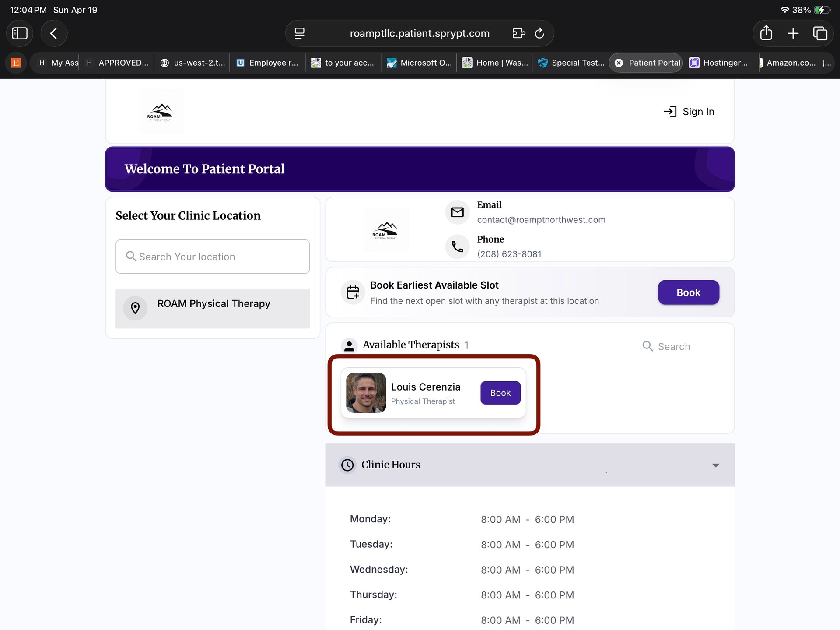Tap the phone handset icon
This screenshot has width=840, height=630.
457,247
